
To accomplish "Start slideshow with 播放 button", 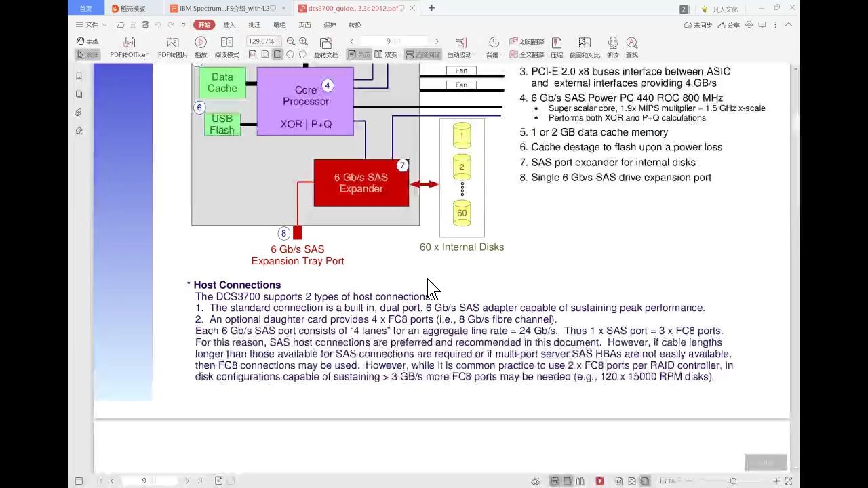I will [x=201, y=48].
